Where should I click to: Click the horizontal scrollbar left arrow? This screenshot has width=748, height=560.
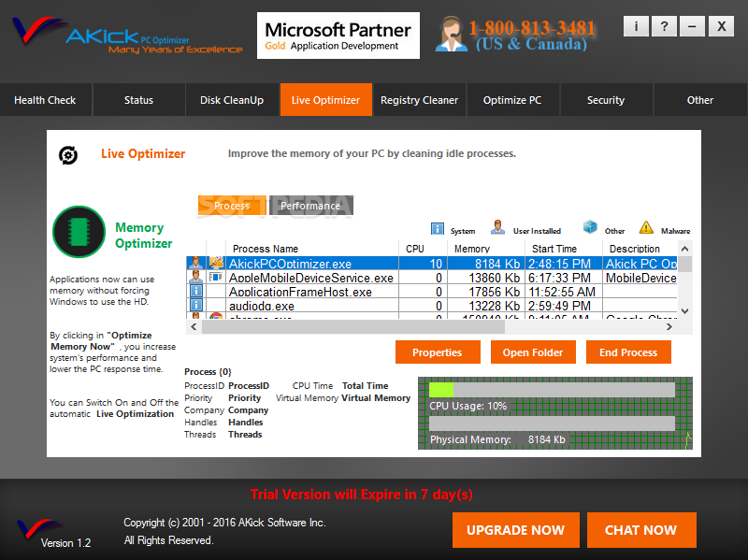[194, 327]
